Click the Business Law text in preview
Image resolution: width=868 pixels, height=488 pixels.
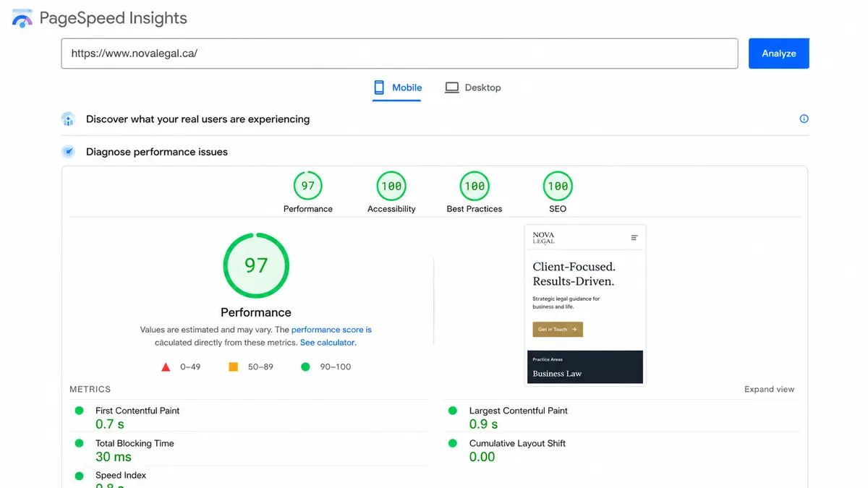pos(557,374)
